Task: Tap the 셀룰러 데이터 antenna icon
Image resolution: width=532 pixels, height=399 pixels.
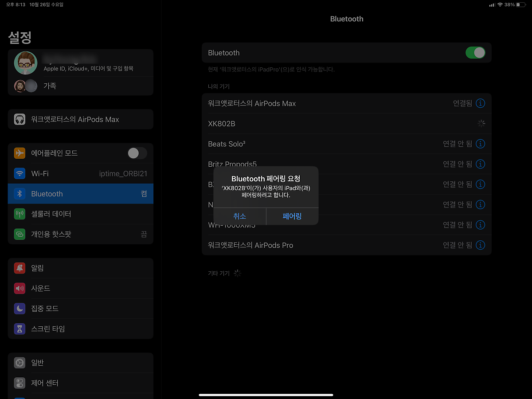Action: pyautogui.click(x=20, y=214)
